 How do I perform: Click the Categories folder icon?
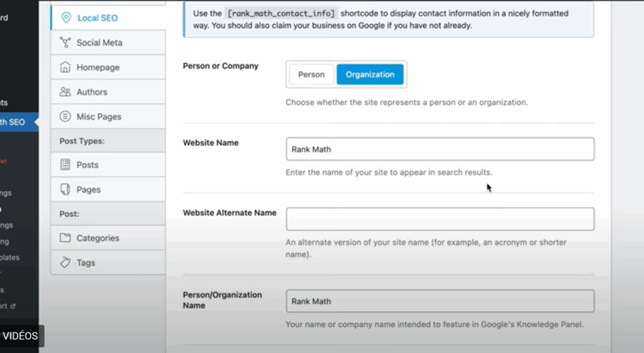(65, 237)
